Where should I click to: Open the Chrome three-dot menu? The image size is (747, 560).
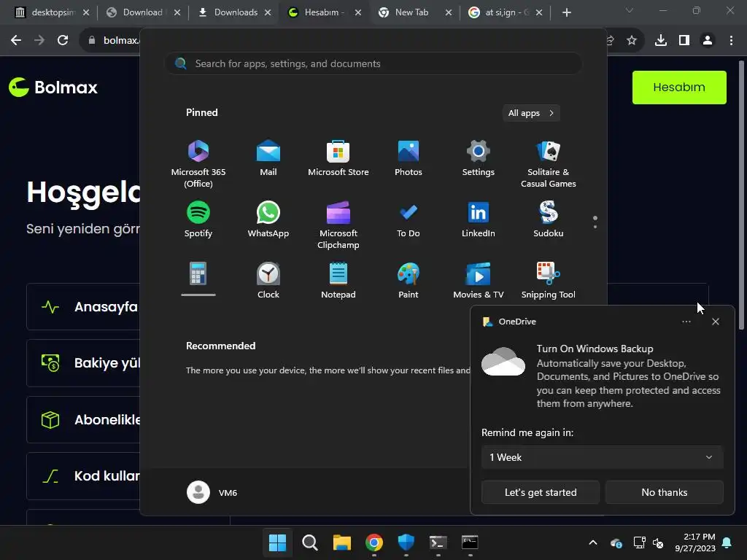coord(731,41)
